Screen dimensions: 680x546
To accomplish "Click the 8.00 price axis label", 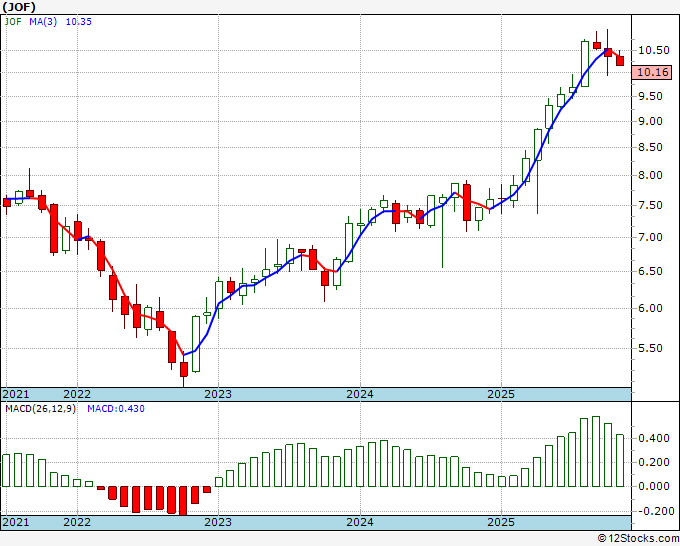I will coord(651,176).
